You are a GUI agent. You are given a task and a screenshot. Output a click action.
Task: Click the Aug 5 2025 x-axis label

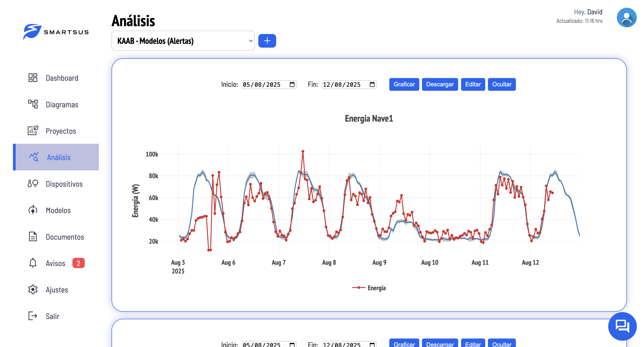[x=178, y=267]
